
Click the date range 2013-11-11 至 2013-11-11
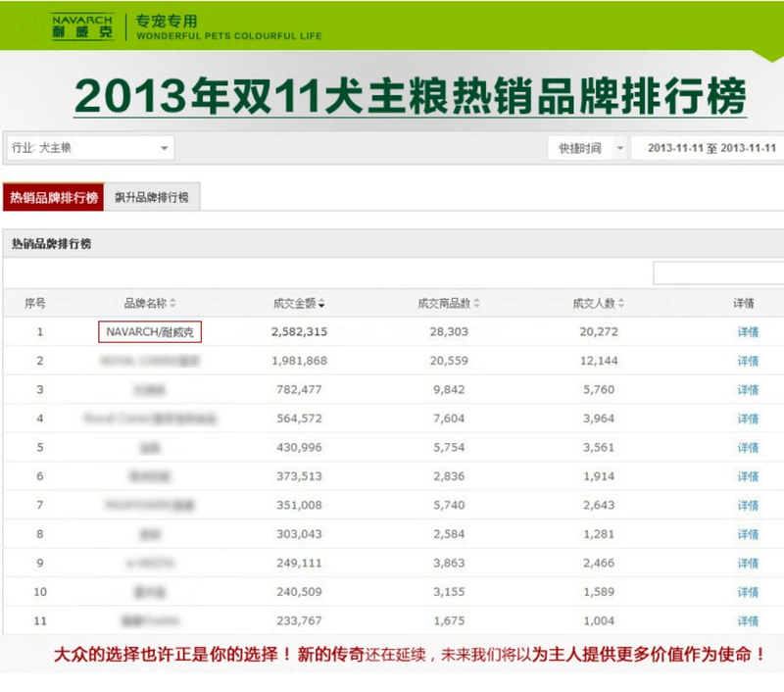[x=711, y=148]
